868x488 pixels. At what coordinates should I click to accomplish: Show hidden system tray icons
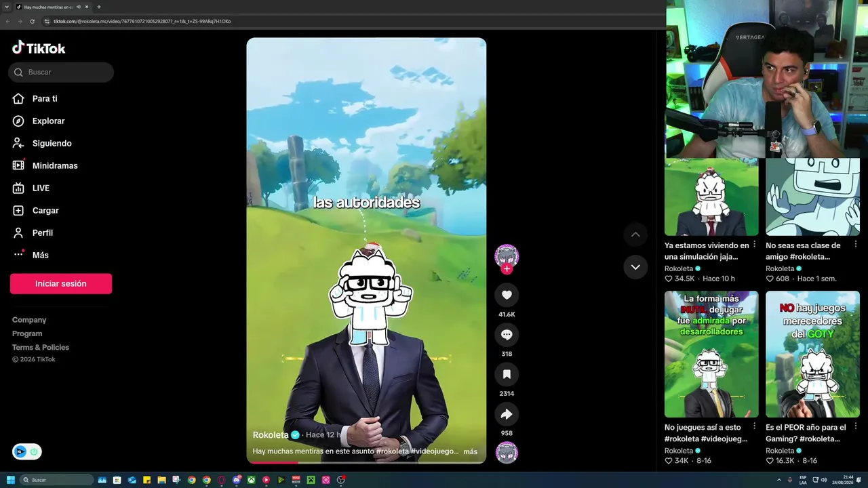click(x=778, y=480)
